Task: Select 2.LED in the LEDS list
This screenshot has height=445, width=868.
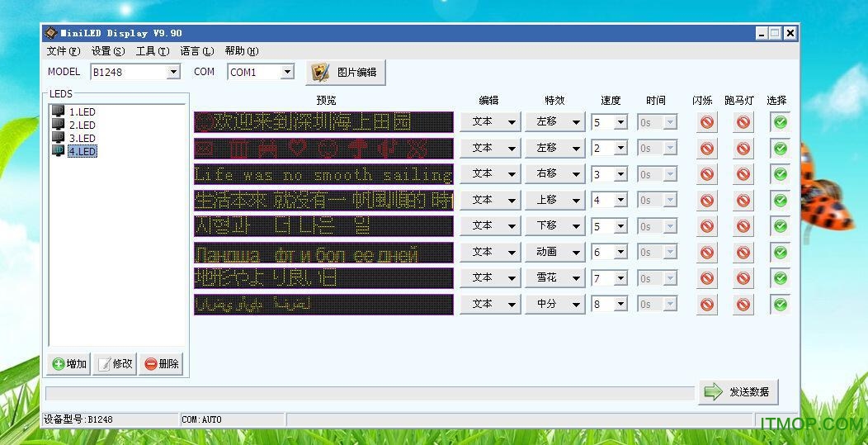Action: pyautogui.click(x=82, y=125)
